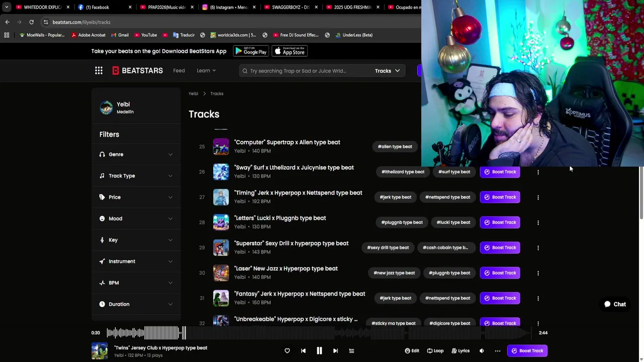Click the #nettspend type beat tag on "Timing"
This screenshot has width=644, height=362.
click(x=448, y=197)
